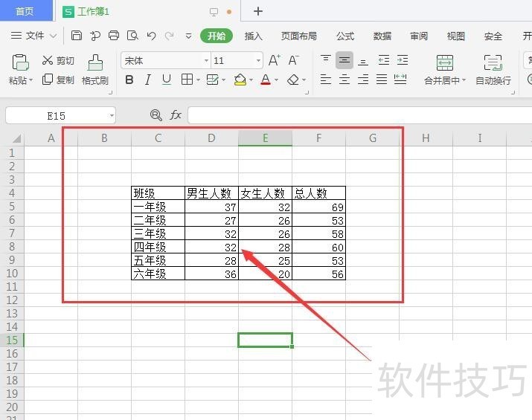Screen dimensions: 532x420
Task: Open the 页面布局 (Page Layout) tab
Action: (x=298, y=36)
